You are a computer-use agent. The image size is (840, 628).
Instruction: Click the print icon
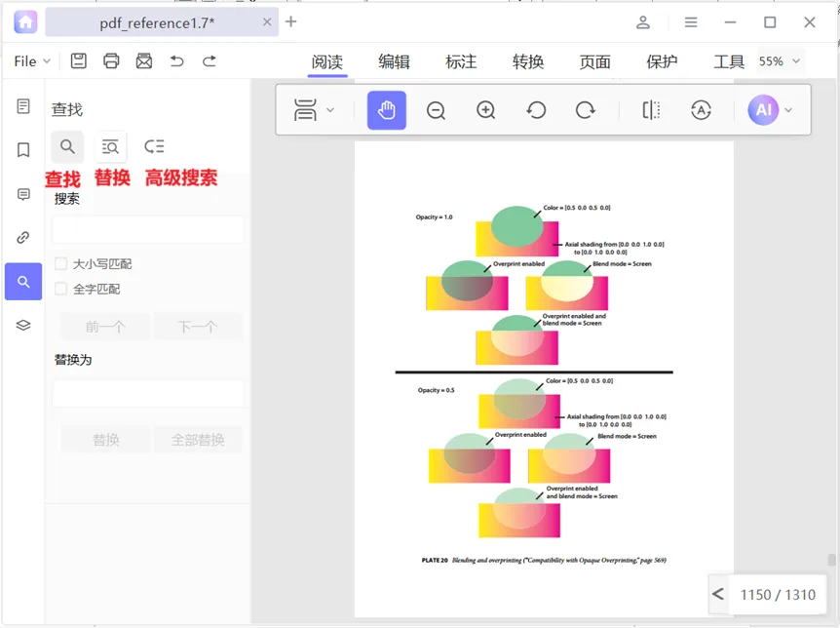111,61
